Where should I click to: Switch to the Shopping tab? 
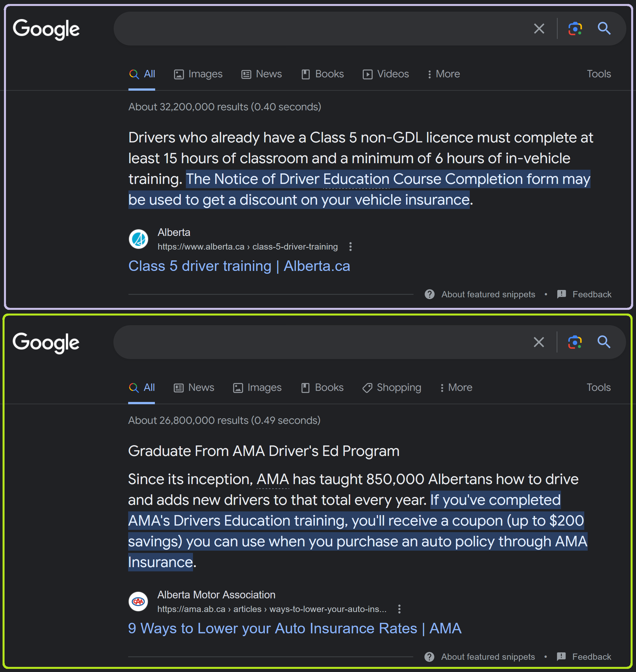click(392, 387)
